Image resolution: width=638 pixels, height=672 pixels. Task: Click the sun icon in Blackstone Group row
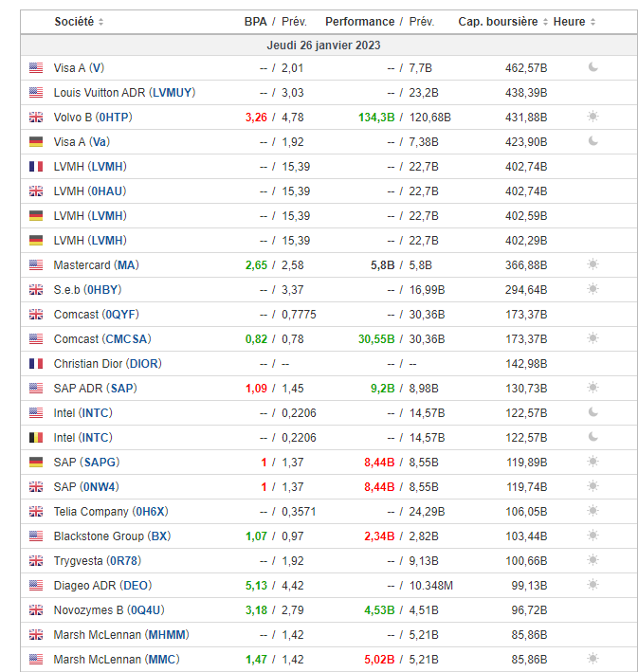pyautogui.click(x=593, y=536)
